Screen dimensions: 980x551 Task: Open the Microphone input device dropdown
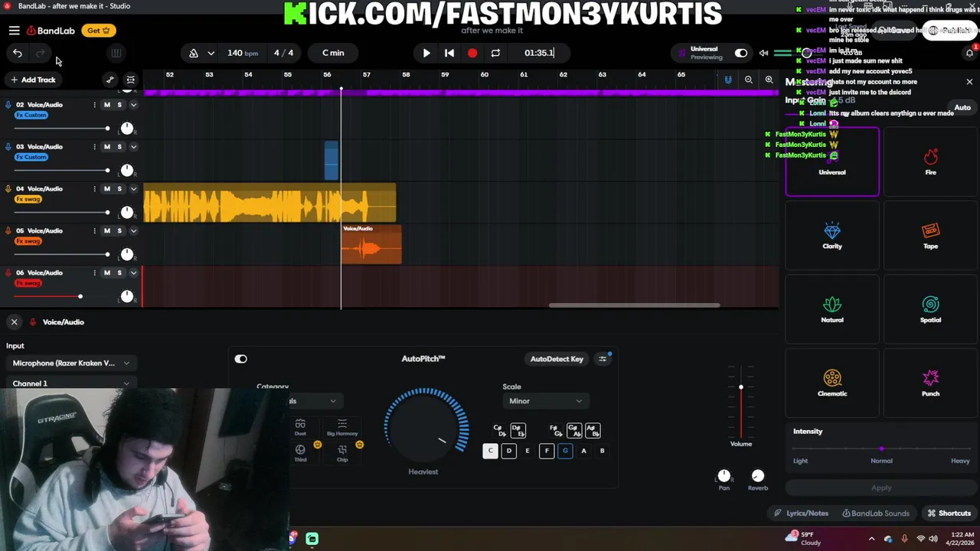pyautogui.click(x=70, y=364)
